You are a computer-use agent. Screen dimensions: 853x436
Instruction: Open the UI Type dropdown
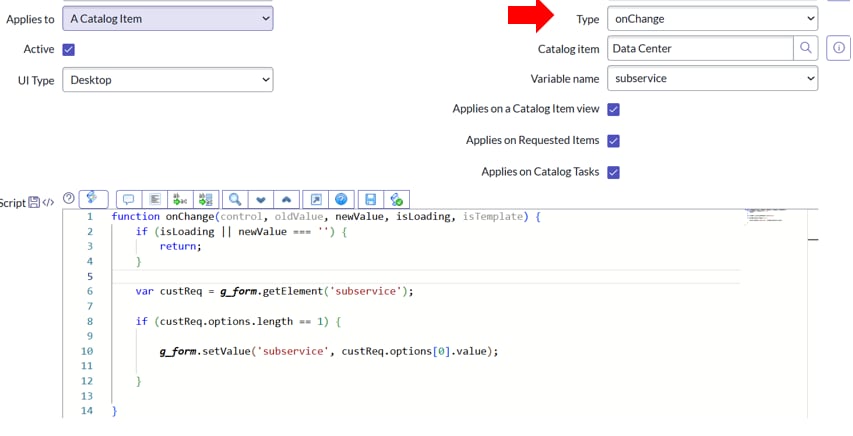[x=168, y=80]
